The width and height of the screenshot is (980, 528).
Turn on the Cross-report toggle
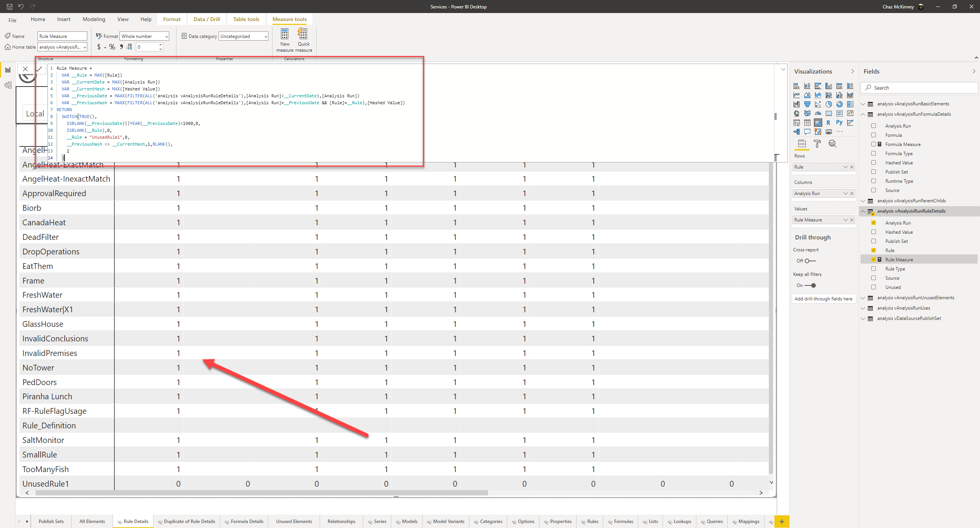[x=810, y=261]
